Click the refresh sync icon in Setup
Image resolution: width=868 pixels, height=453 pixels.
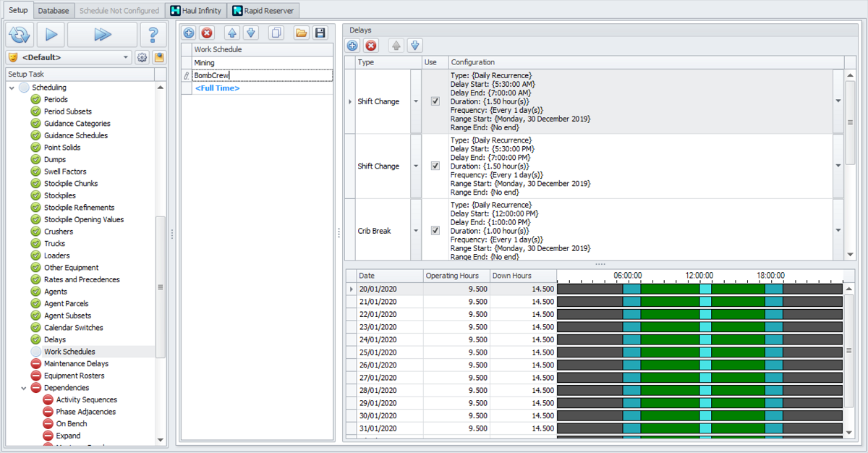coord(20,34)
